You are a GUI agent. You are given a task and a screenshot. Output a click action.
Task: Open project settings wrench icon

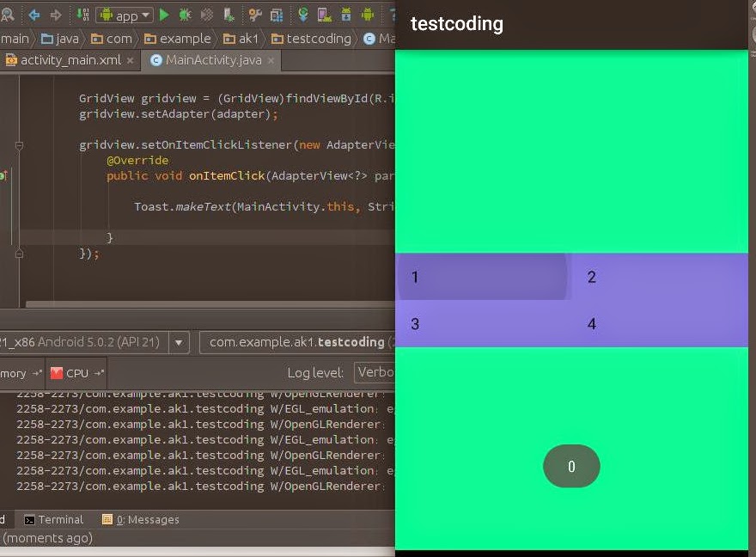(255, 15)
